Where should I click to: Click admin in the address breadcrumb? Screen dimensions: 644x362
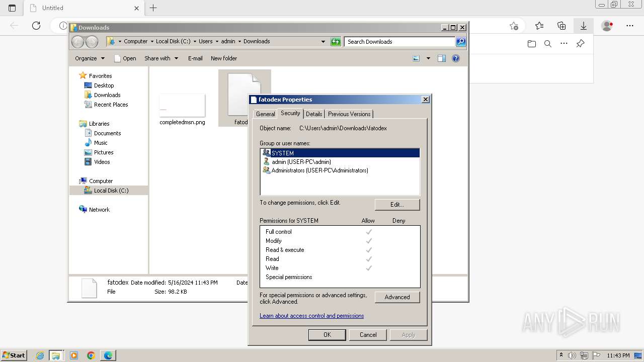click(x=228, y=41)
